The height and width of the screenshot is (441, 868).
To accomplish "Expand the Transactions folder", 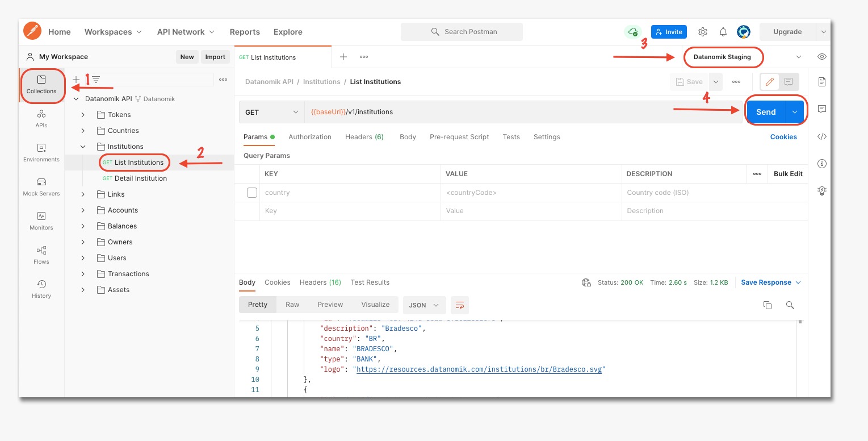I will click(x=83, y=274).
